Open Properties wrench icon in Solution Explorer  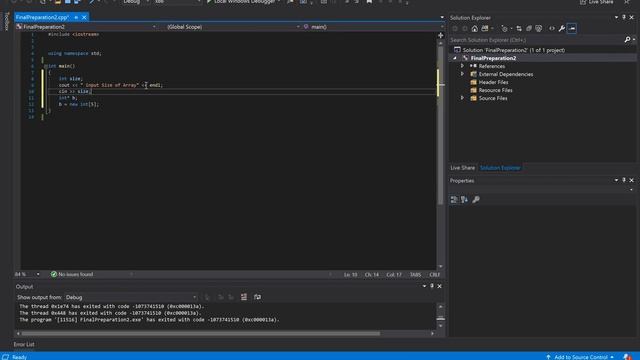pyautogui.click(x=562, y=29)
